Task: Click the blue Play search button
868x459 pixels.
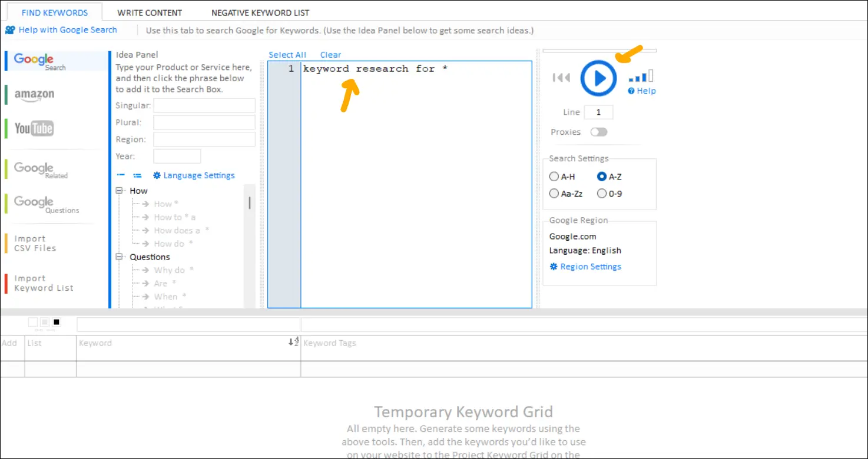Action: tap(598, 78)
